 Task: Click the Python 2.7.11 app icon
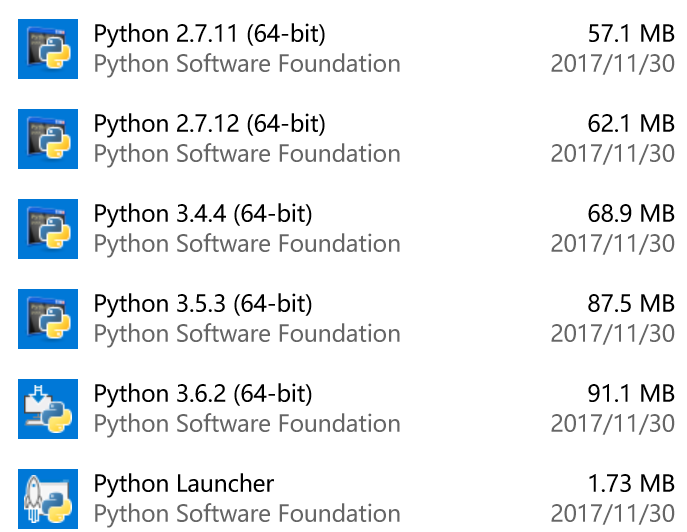coord(48,49)
